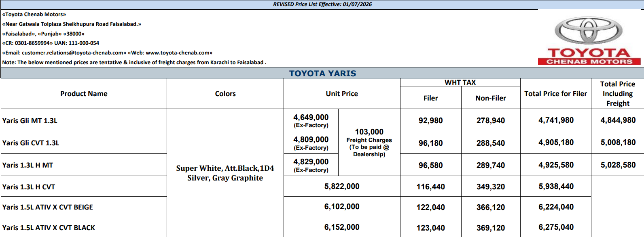Click the Toyota Chenab Motors logo
The height and width of the screenshot is (237, 644).
point(589,41)
